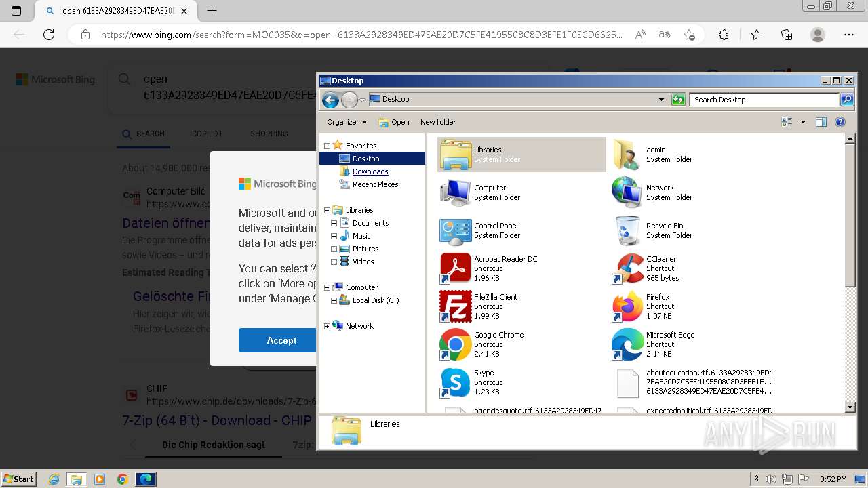Open a new Edge tab
The width and height of the screenshot is (868, 488).
pyautogui.click(x=212, y=11)
